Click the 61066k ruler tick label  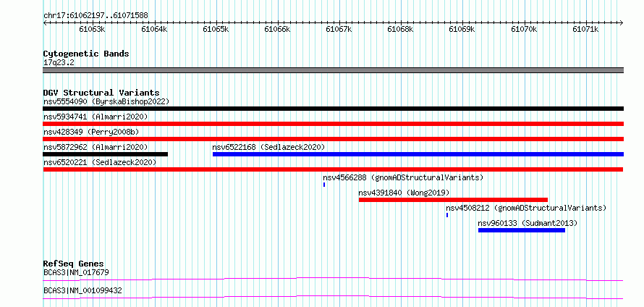(278, 30)
